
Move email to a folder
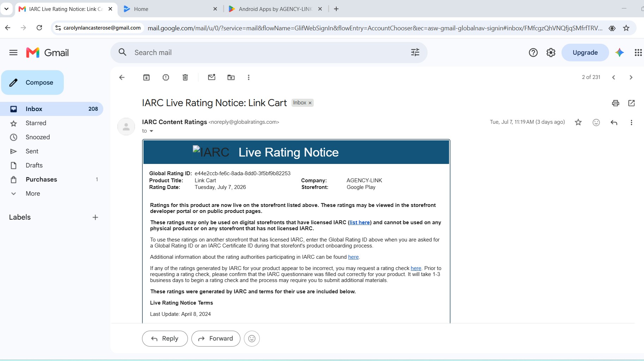(231, 77)
